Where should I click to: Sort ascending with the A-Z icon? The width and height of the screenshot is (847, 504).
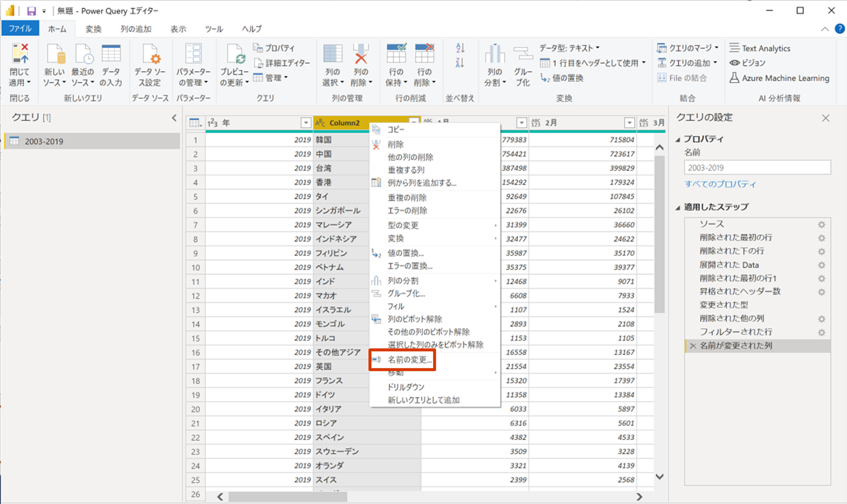(x=460, y=48)
